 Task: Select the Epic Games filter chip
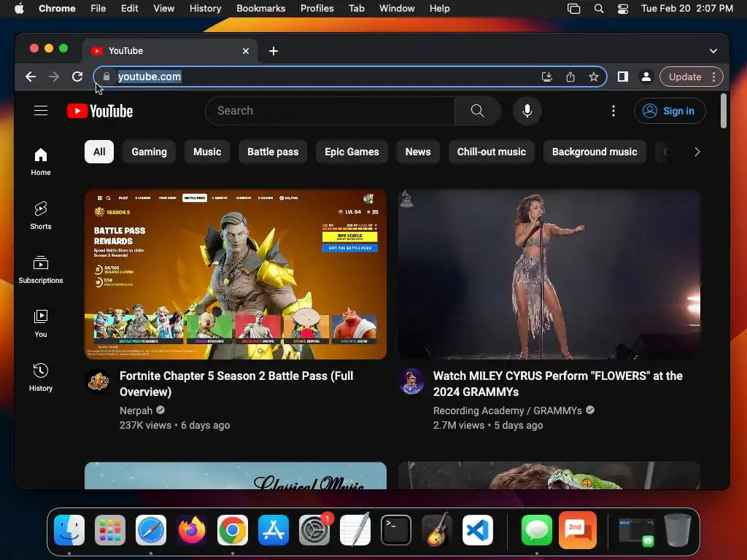tap(352, 152)
